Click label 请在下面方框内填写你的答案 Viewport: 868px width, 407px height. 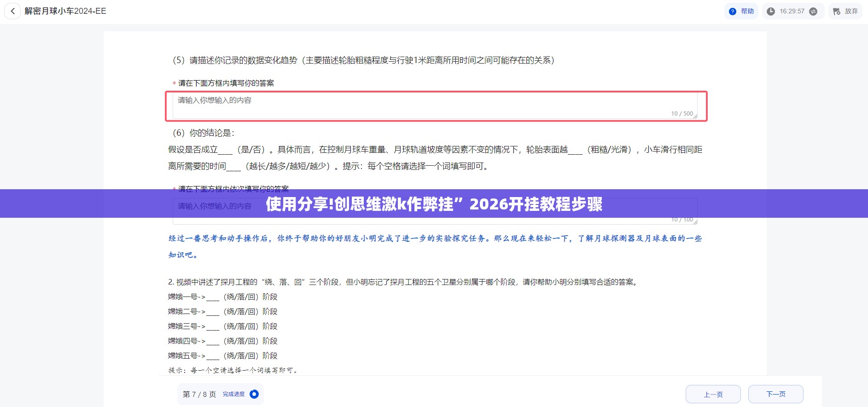tap(226, 83)
